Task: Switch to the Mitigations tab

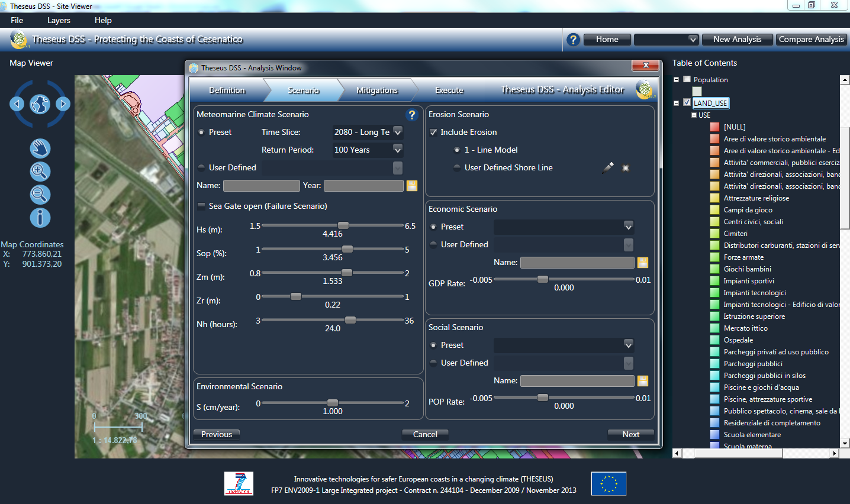Action: coord(377,90)
